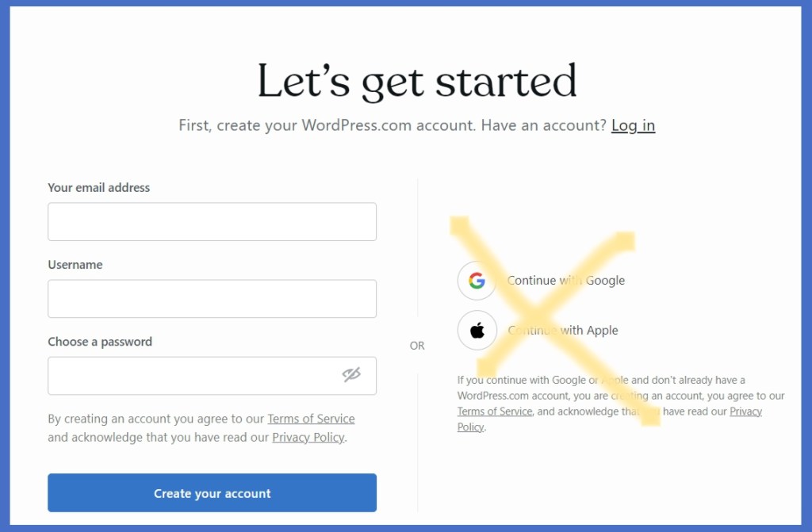Click the "OR" divider text
The width and height of the screenshot is (812, 532).
(417, 346)
